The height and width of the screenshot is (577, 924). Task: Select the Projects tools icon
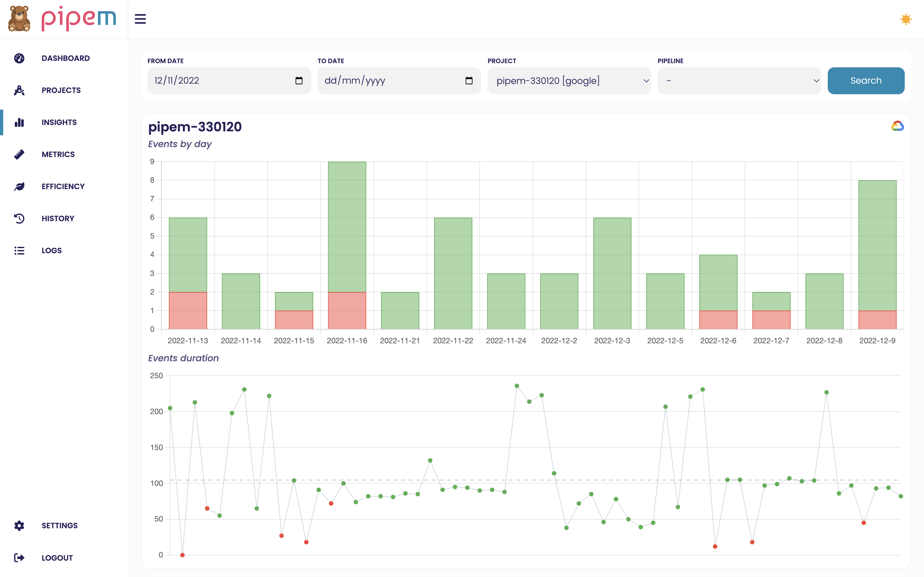tap(19, 90)
